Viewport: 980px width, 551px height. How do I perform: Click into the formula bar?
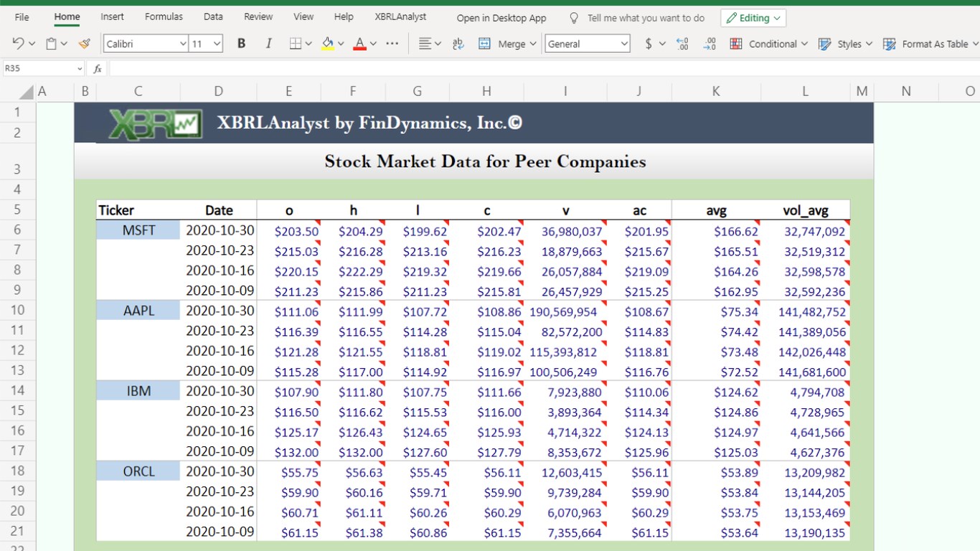coord(545,69)
